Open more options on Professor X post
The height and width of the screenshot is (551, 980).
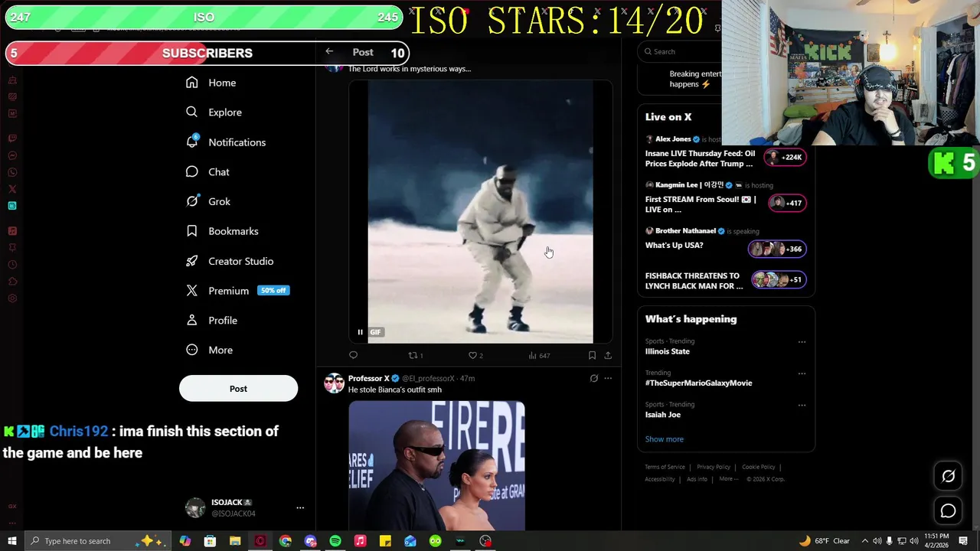coord(608,378)
